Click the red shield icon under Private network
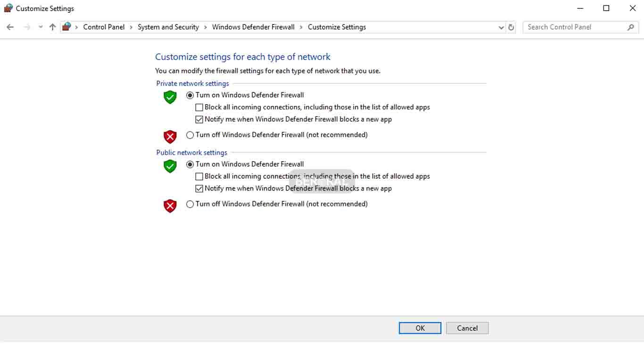Image resolution: width=644 pixels, height=362 pixels. [170, 137]
